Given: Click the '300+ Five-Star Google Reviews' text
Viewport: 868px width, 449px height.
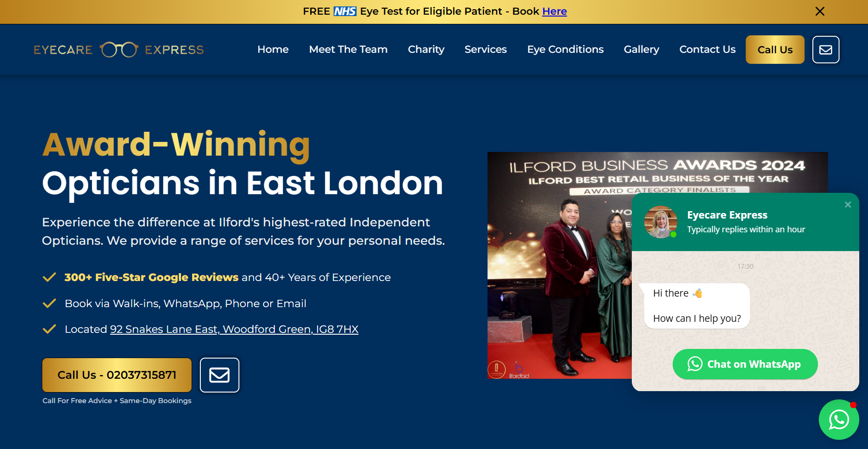Looking at the screenshot, I should pyautogui.click(x=151, y=277).
